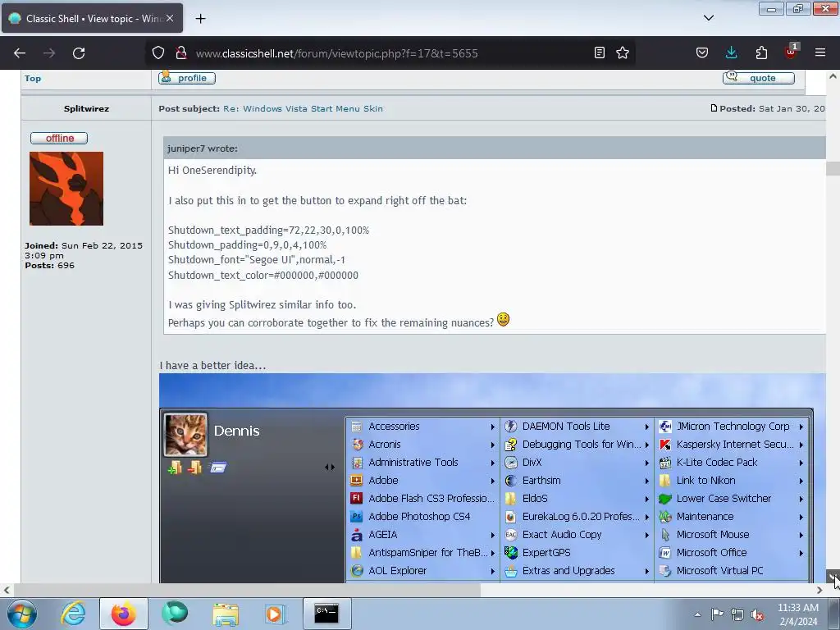Screen dimensions: 840x630
Task: Expand the AGEIA submenu arrow
Action: (492, 535)
